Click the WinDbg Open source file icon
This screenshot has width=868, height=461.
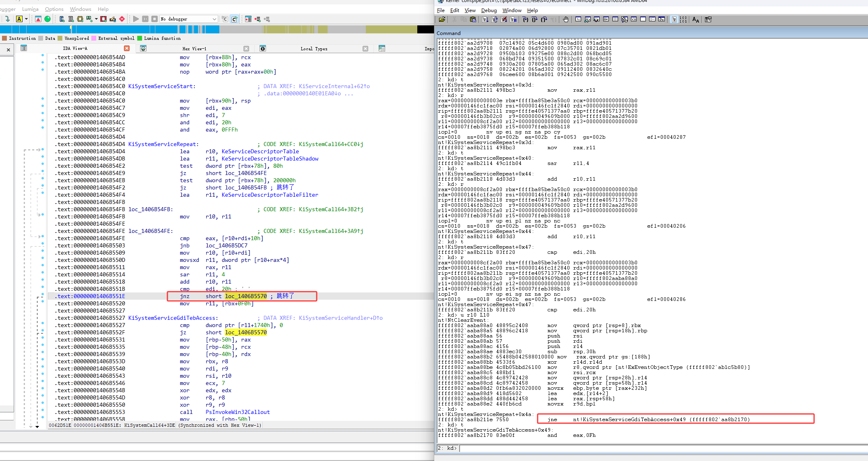pyautogui.click(x=442, y=19)
